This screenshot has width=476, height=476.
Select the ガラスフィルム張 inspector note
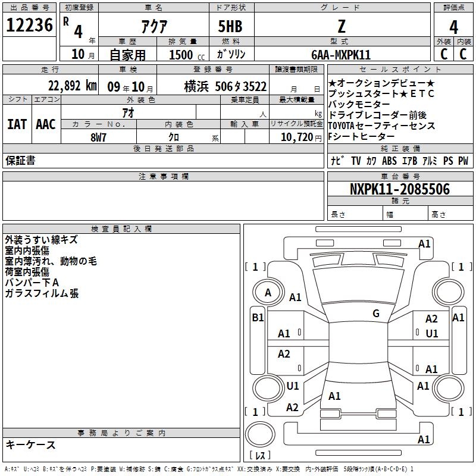point(42,293)
